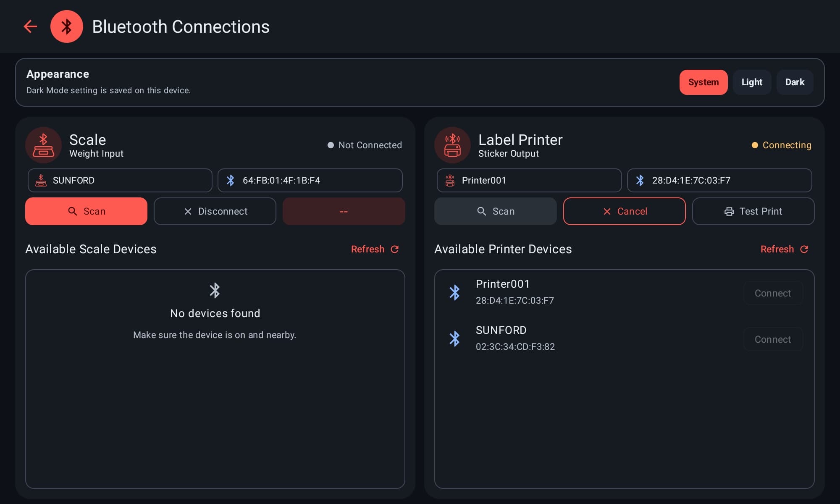
Task: Refresh available scale devices
Action: (x=375, y=249)
